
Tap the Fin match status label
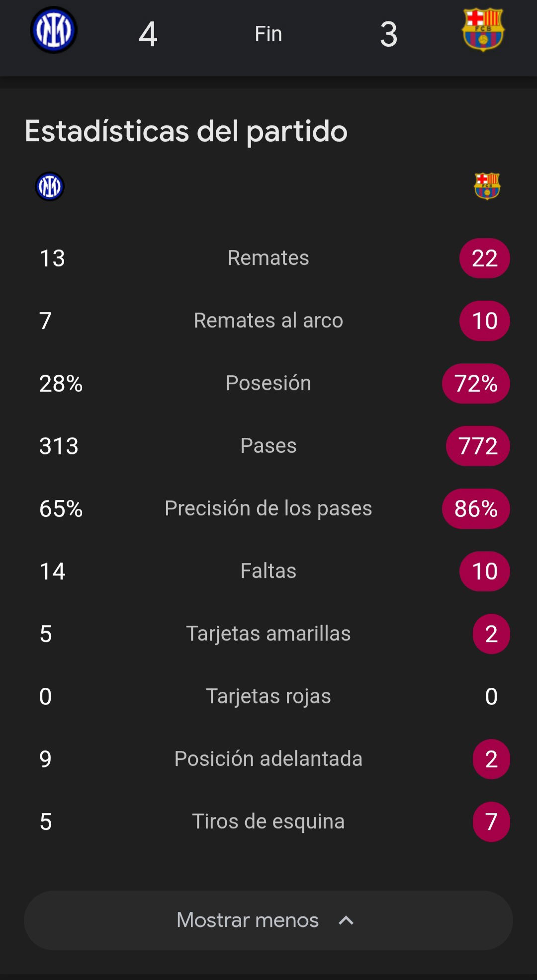coord(268,34)
